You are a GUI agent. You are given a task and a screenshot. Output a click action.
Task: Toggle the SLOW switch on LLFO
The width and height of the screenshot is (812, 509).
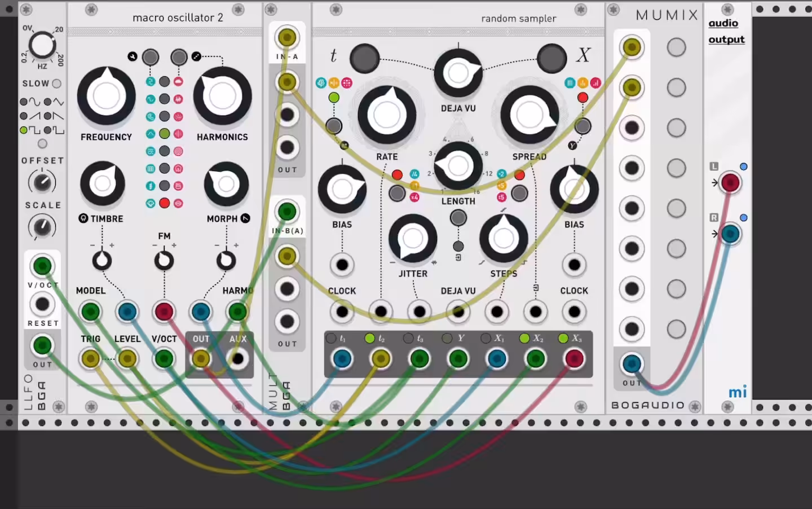[x=56, y=84]
